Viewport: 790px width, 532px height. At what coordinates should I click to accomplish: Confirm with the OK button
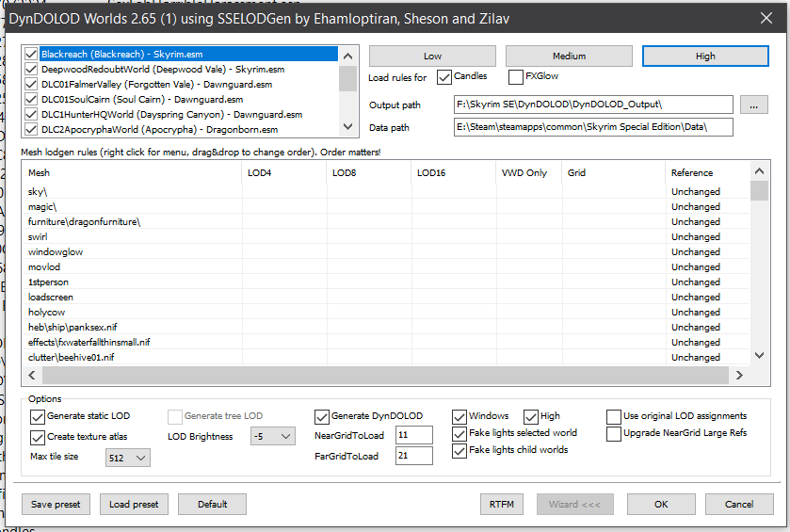(661, 505)
